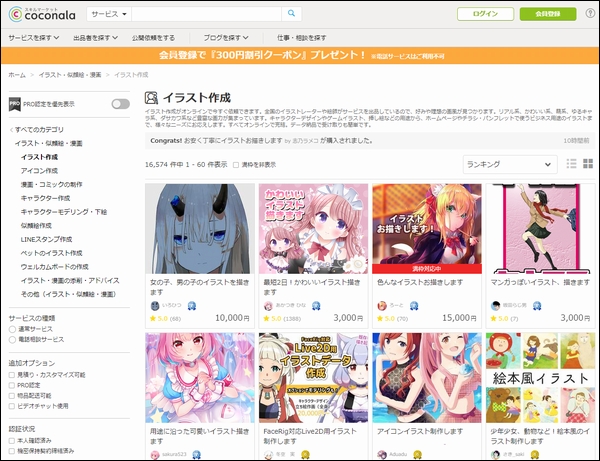Select LINEスタンプ作成 category
The width and height of the screenshot is (600, 461).
46,239
